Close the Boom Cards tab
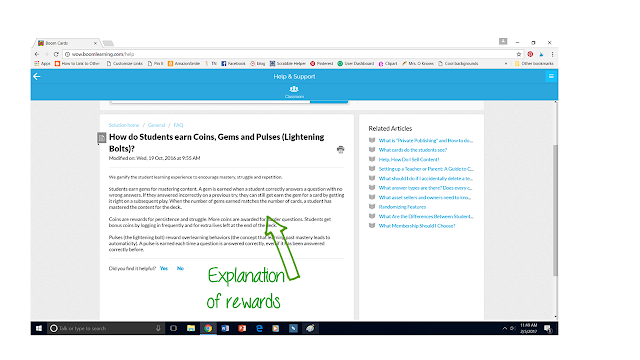The image size is (640, 360). (95, 43)
